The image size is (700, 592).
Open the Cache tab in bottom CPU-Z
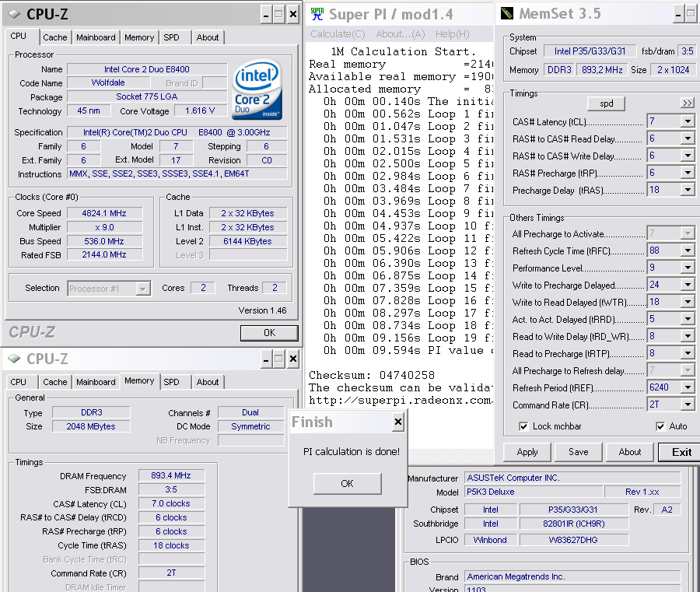[x=55, y=382]
